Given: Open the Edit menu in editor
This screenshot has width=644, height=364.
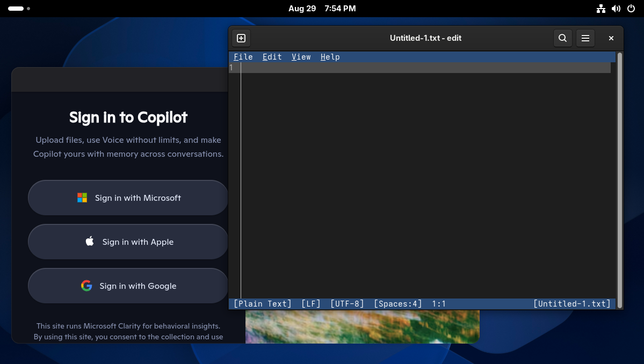Looking at the screenshot, I should pyautogui.click(x=272, y=57).
